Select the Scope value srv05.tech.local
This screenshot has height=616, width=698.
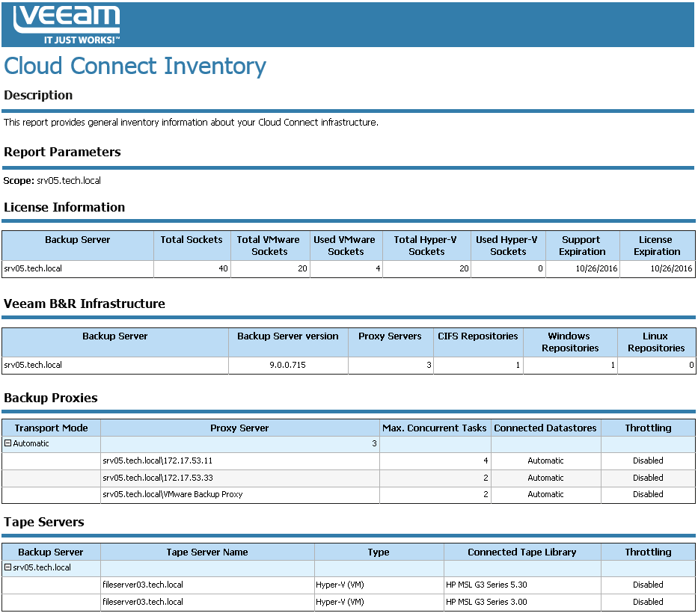[69, 181]
